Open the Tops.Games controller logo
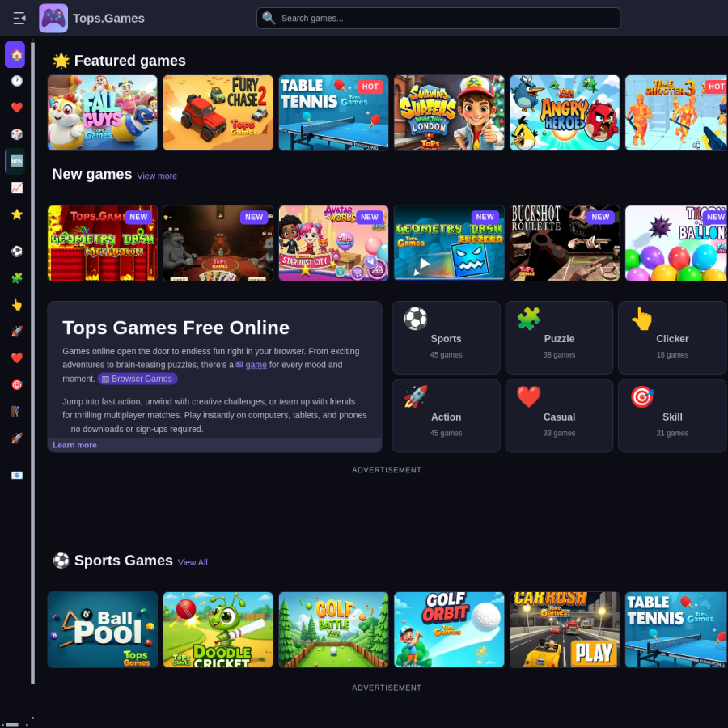728x728 pixels. pos(53,18)
